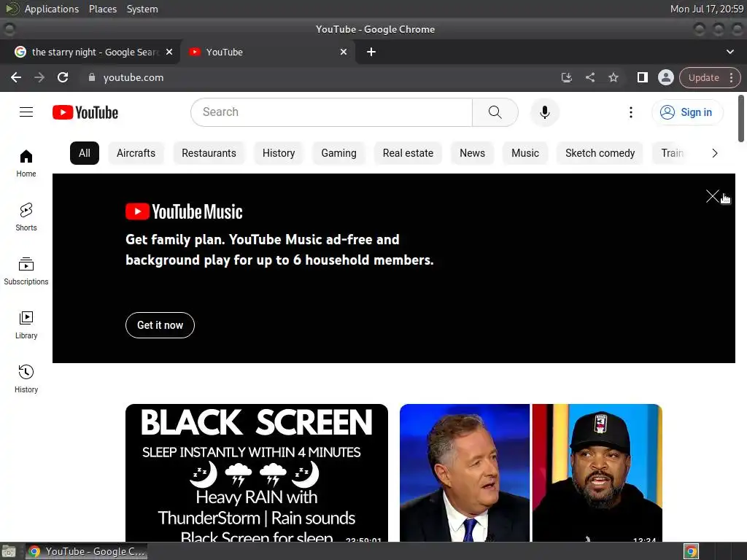Image resolution: width=747 pixels, height=560 pixels.
Task: Open Chrome's three-dot menu beside Update
Action: point(731,77)
